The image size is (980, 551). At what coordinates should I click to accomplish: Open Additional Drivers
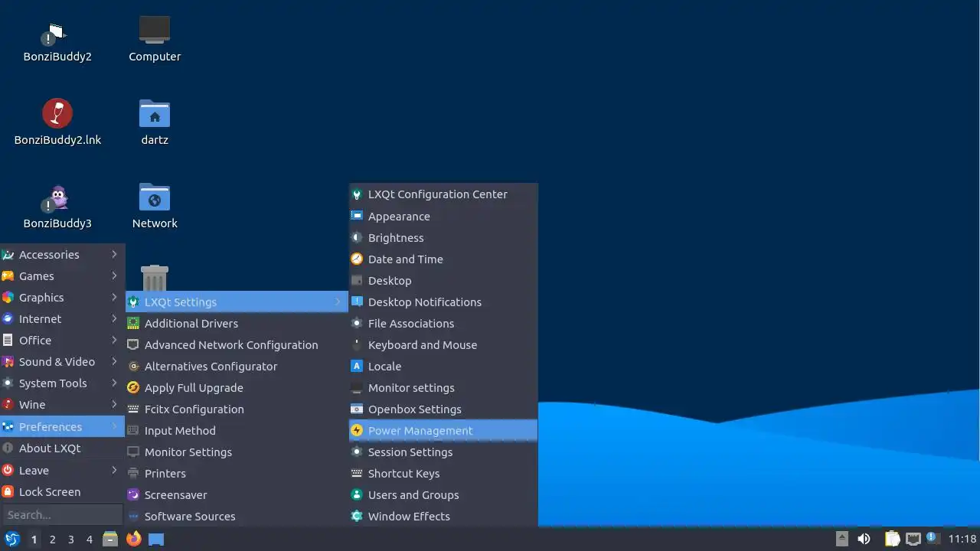click(237, 323)
